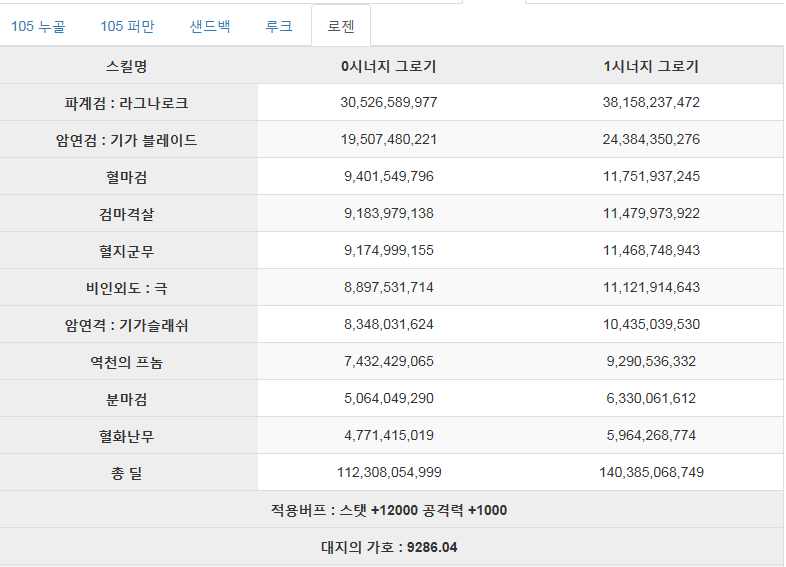Click the 스킬명 column header
The width and height of the screenshot is (786, 567).
click(126, 66)
